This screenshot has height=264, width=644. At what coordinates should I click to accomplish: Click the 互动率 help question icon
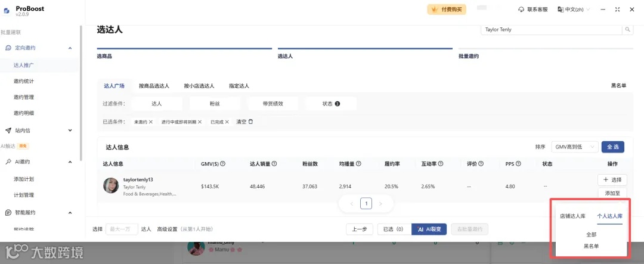(x=441, y=163)
